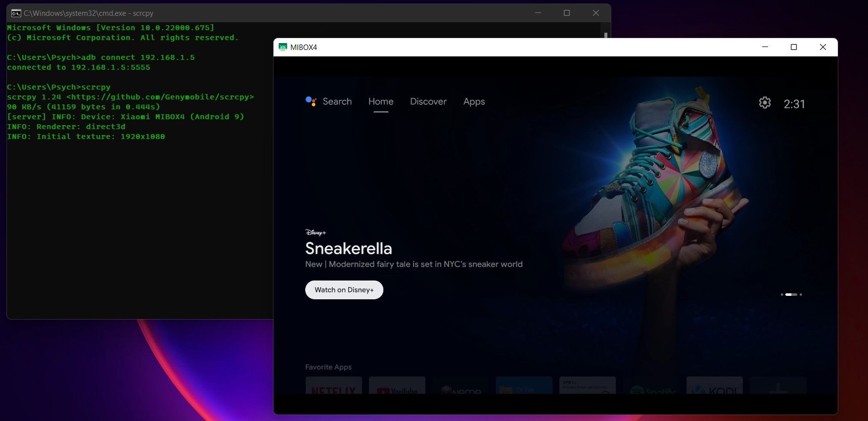This screenshot has height=421, width=868.
Task: Launch the Netflix app tile
Action: tap(334, 385)
